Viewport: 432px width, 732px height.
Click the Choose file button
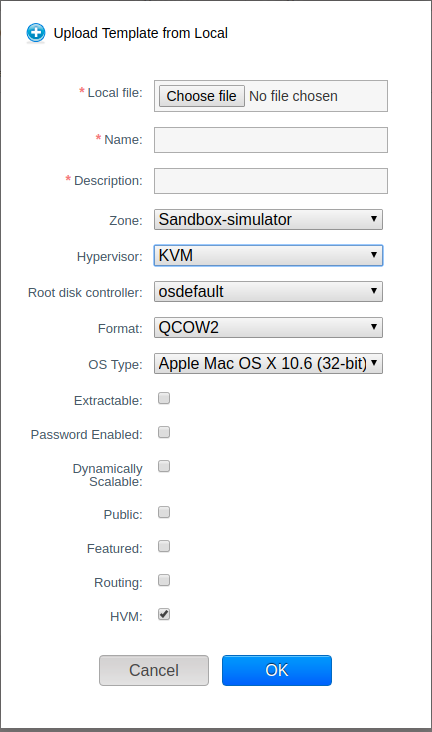pos(202,96)
